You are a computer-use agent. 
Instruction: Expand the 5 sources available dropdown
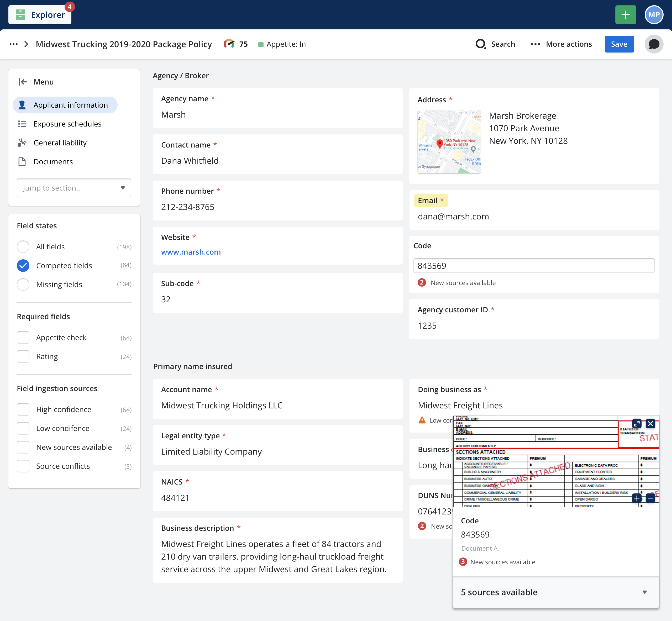pos(556,592)
